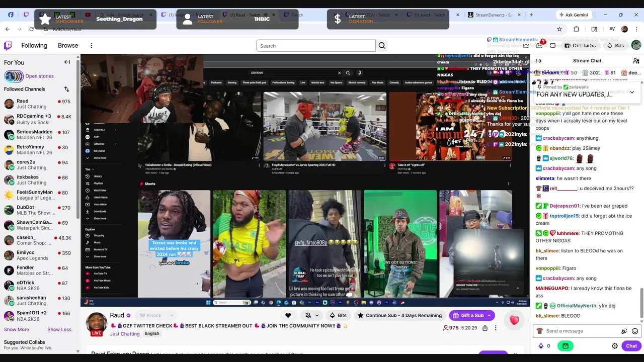Open corey2u channel

pos(38,164)
